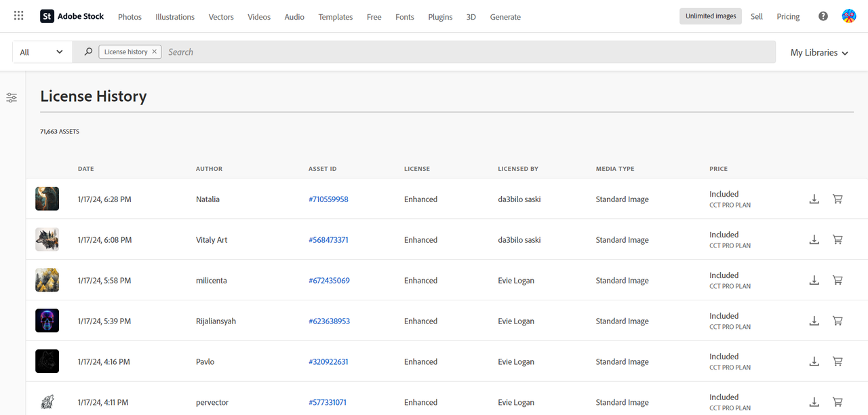Select the author name Rijaliansyah

click(x=216, y=321)
